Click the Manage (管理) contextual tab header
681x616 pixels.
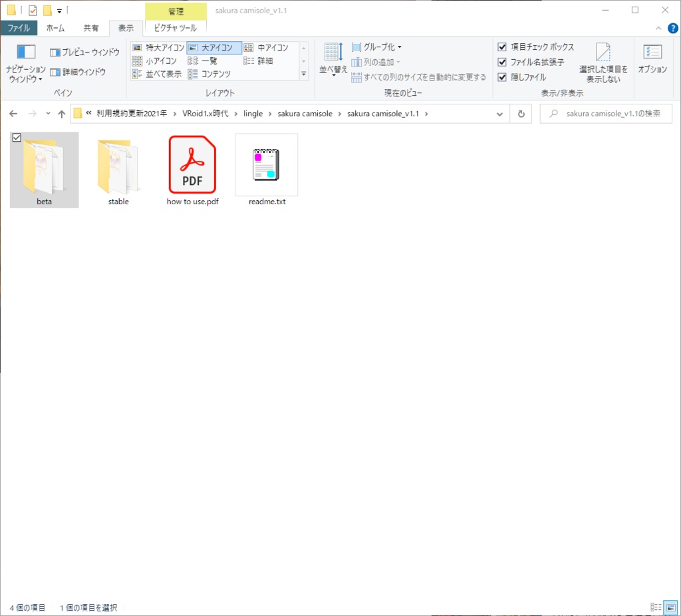(x=176, y=12)
